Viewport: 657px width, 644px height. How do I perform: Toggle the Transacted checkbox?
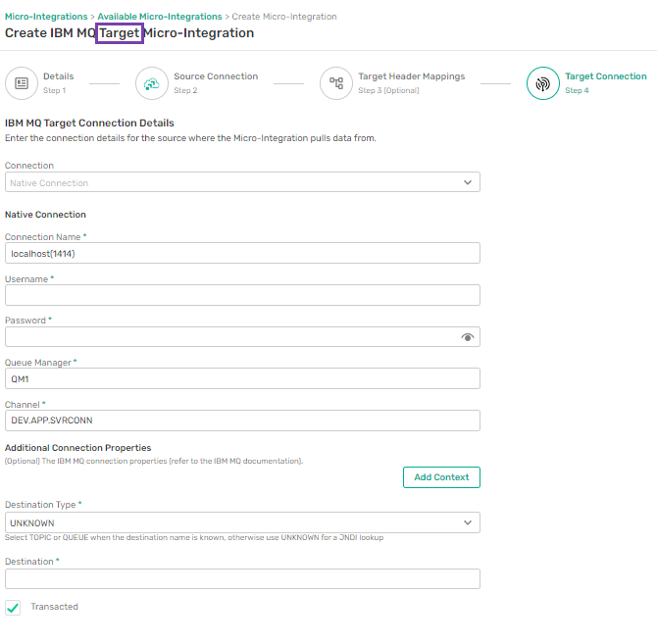click(13, 607)
